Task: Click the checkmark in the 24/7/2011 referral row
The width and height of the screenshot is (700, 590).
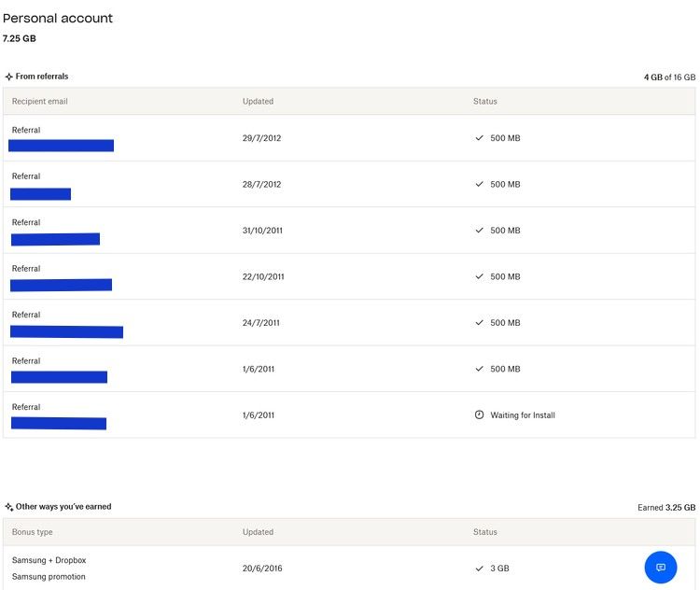Action: coord(480,323)
